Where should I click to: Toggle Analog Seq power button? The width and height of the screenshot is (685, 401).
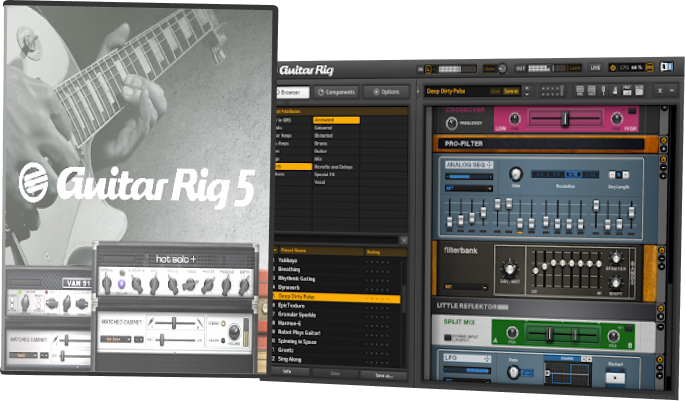663,159
